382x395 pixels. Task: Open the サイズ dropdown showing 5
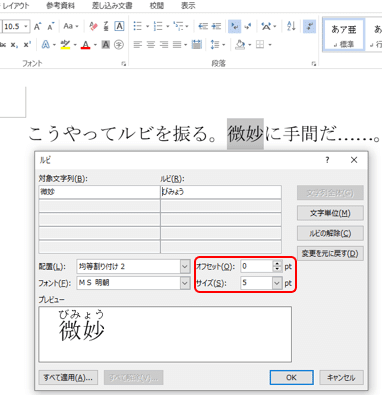[277, 283]
